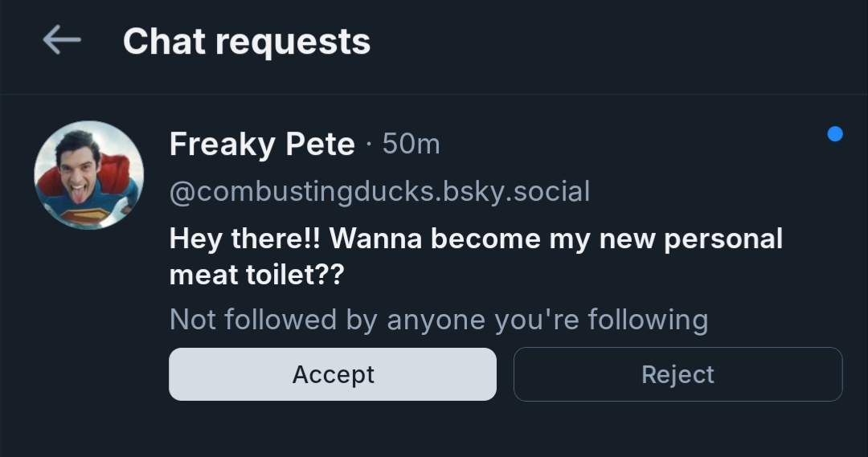This screenshot has height=457, width=868.
Task: Click the 50m timestamp
Action: [x=411, y=145]
